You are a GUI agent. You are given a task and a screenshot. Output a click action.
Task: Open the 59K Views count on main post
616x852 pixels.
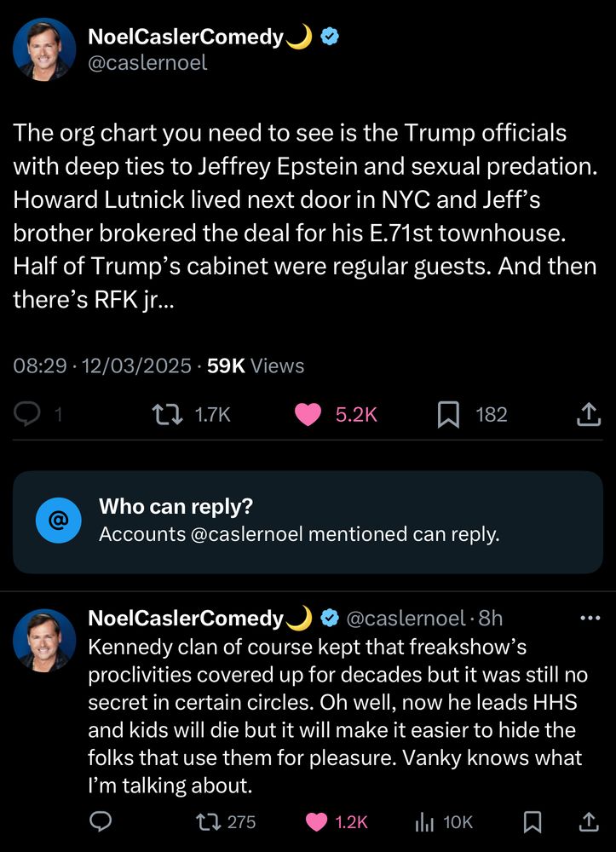[x=256, y=366]
